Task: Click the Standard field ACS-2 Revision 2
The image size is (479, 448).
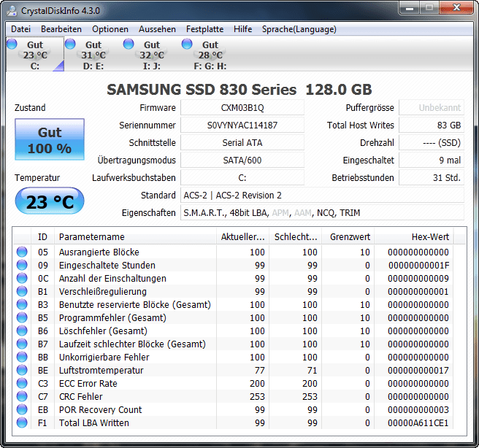Action: click(322, 196)
